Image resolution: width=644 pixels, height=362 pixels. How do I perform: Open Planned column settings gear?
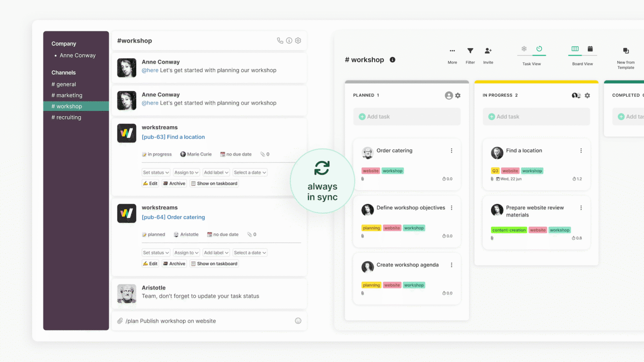(x=458, y=96)
